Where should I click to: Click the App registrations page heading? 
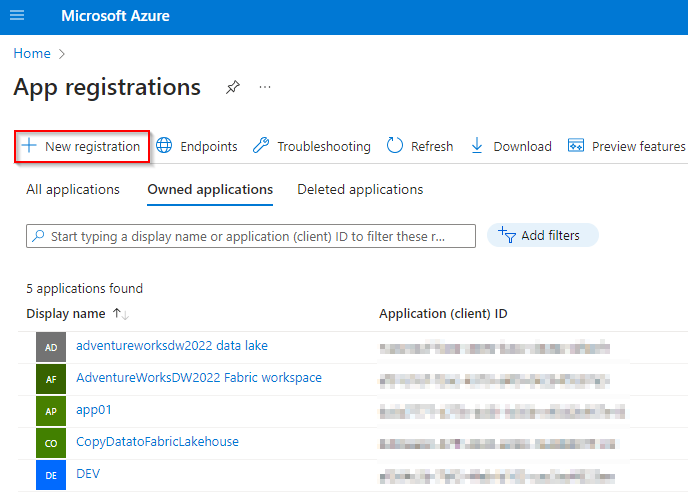click(x=107, y=87)
